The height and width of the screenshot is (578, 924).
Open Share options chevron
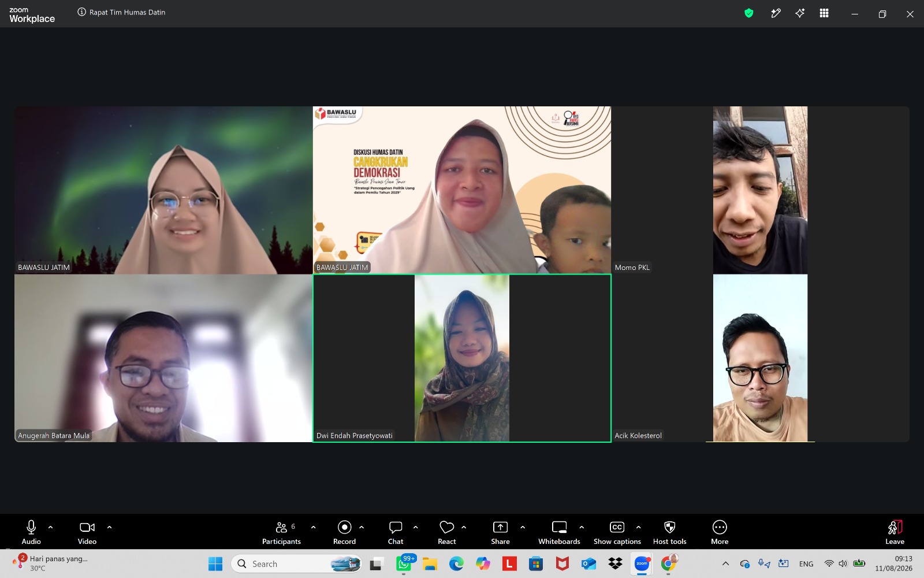[x=523, y=527]
